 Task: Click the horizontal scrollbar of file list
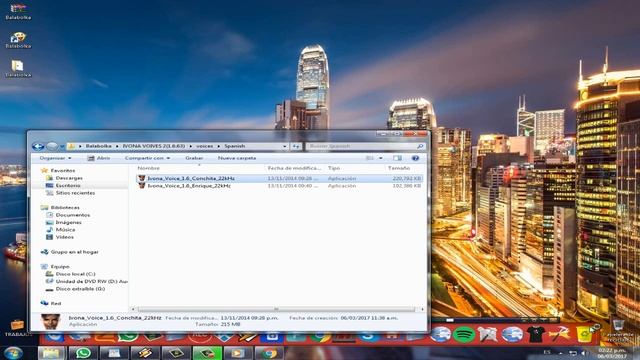click(276, 309)
